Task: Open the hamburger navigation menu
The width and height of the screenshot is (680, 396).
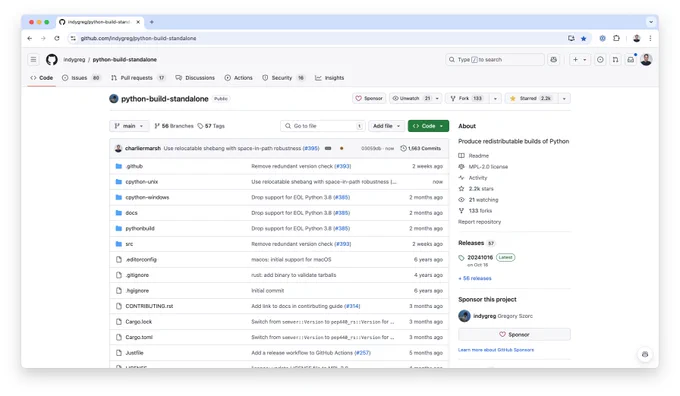Action: click(33, 59)
